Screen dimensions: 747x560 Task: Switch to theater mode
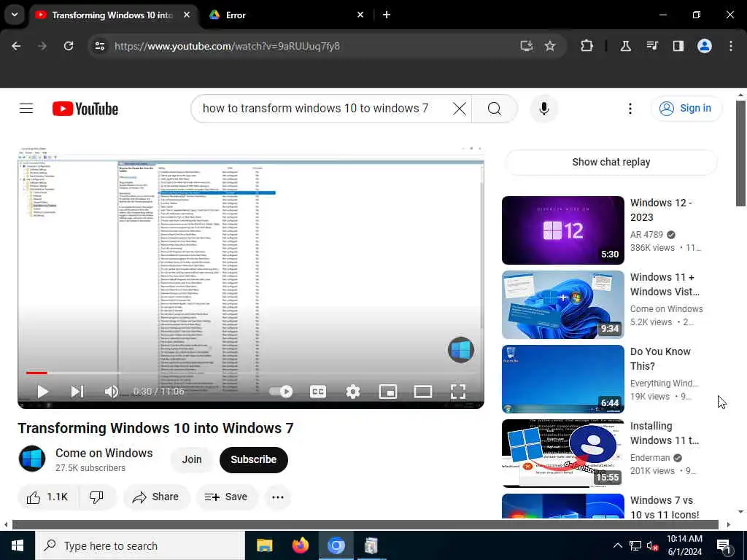422,392
